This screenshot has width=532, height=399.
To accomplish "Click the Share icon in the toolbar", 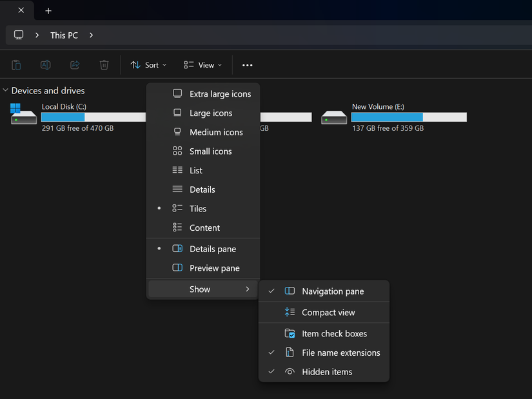I will [x=75, y=64].
